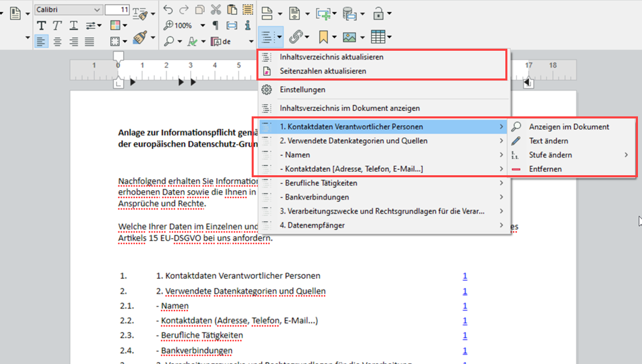Click the scissors cut icon
642x364 pixels.
point(216,9)
